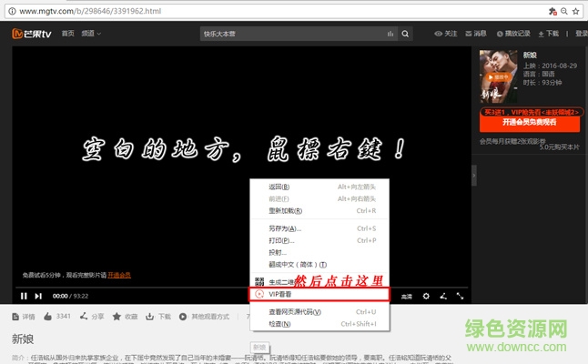Click the player share icon
Image resolution: width=588 pixels, height=364 pixels.
pyautogui.click(x=443, y=296)
